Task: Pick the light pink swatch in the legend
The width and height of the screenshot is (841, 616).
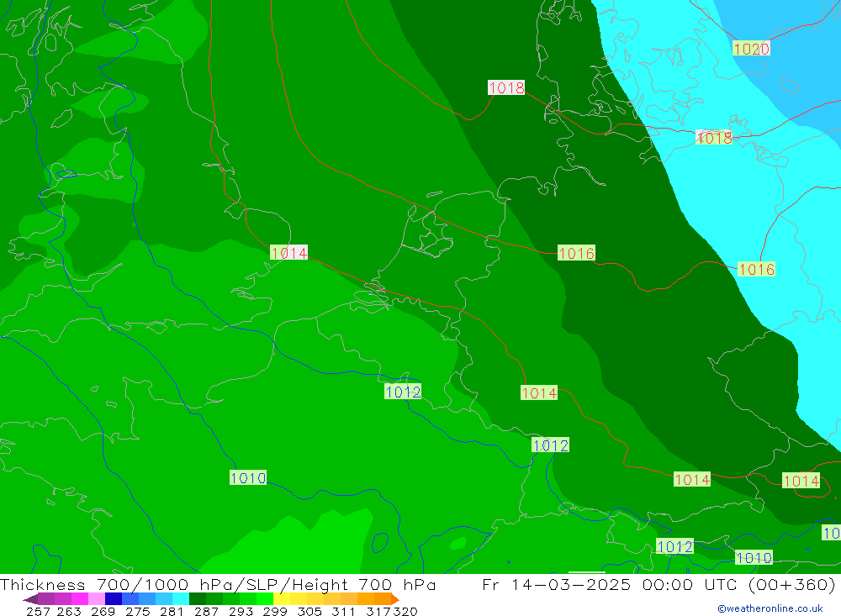Action: (97, 599)
